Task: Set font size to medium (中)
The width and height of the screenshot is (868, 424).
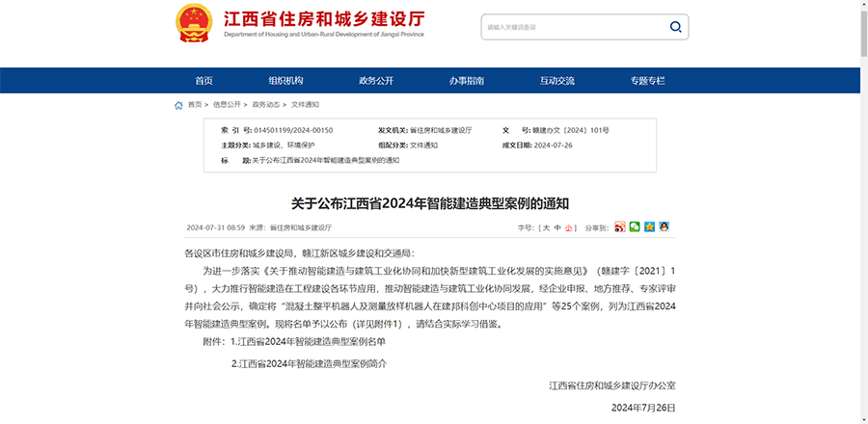Action: [x=557, y=228]
